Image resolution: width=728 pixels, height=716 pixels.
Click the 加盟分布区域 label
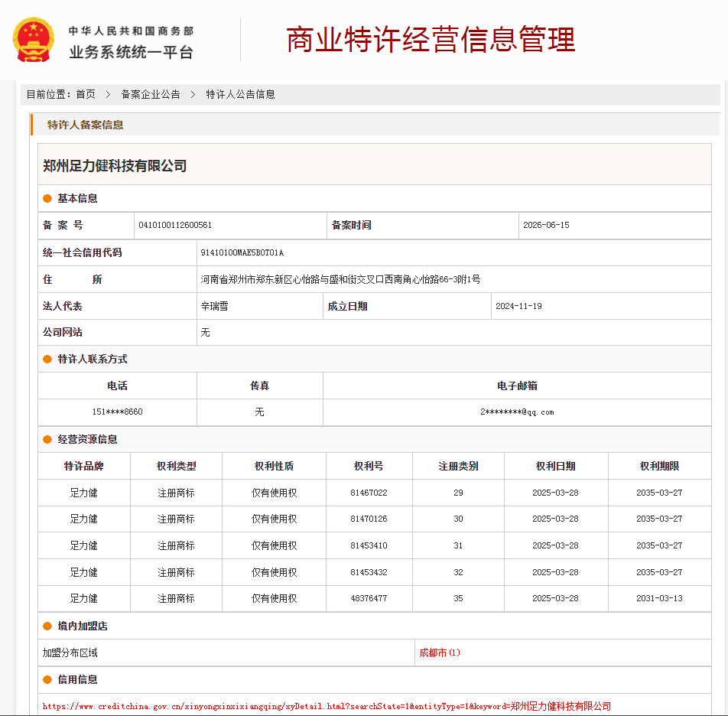coord(70,653)
